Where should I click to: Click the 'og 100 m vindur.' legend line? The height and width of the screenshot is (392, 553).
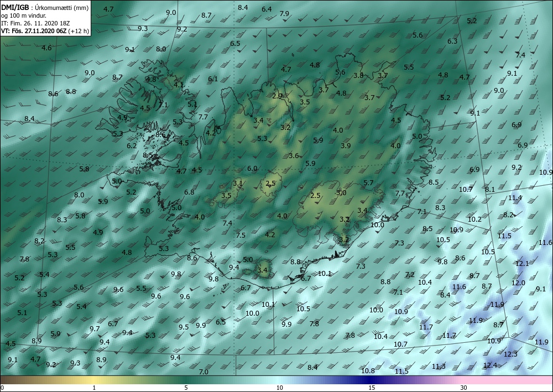tap(24, 15)
